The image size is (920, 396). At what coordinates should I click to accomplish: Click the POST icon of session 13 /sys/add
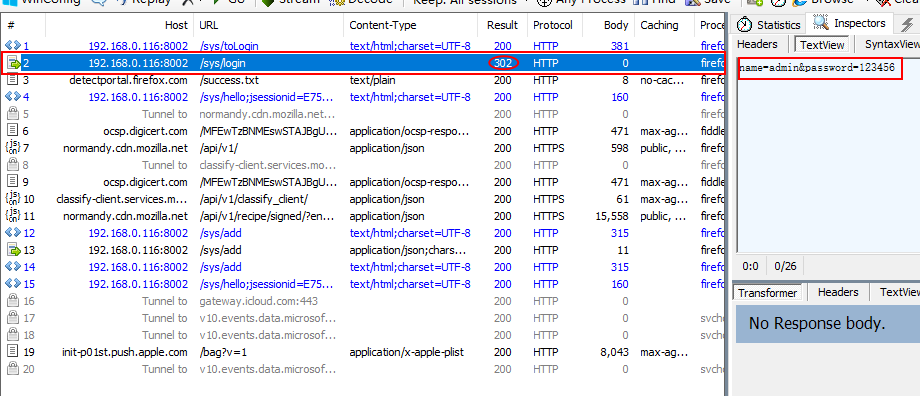pos(13,251)
